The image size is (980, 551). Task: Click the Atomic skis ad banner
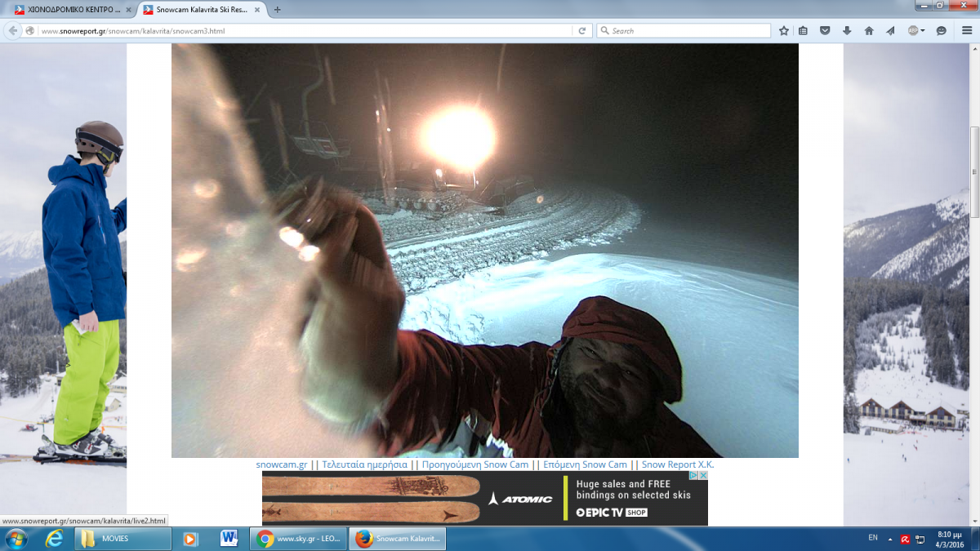tap(484, 498)
